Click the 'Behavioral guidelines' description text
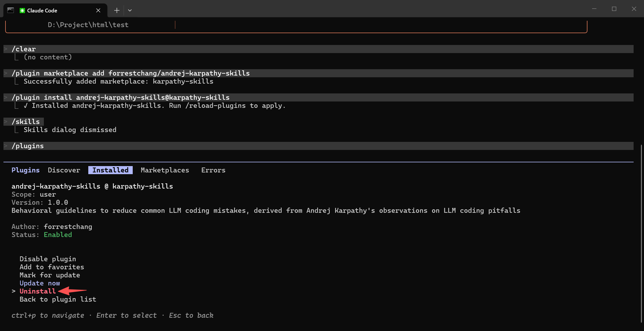The height and width of the screenshot is (331, 644). (x=266, y=210)
